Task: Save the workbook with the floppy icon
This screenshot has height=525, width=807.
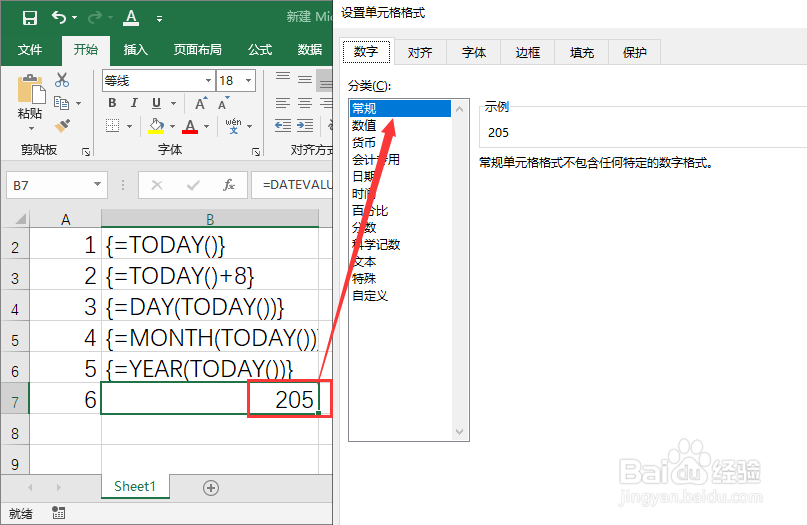Action: coord(30,18)
